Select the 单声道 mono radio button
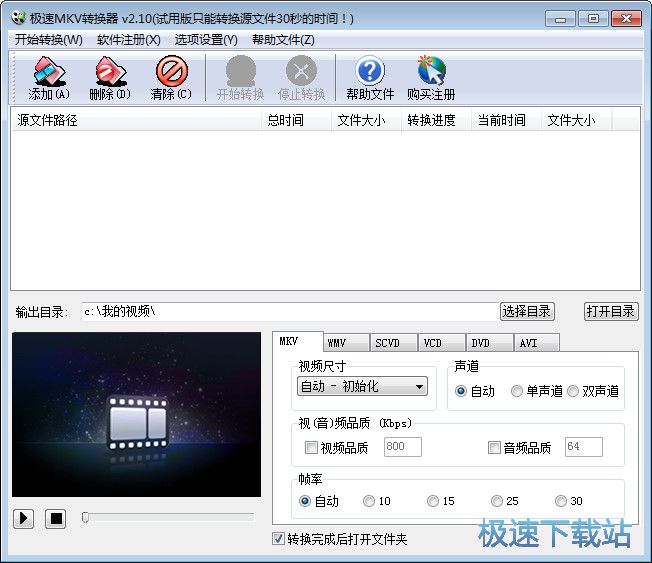 coord(517,391)
